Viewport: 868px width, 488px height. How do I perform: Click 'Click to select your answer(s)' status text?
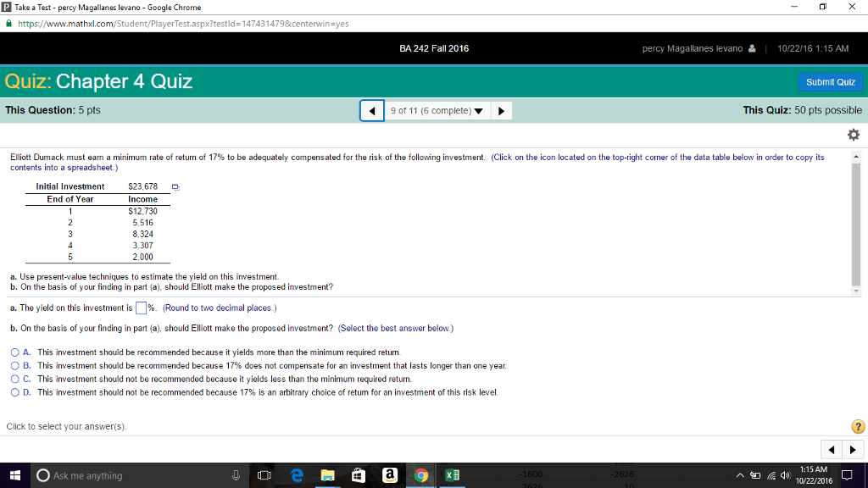pos(66,427)
